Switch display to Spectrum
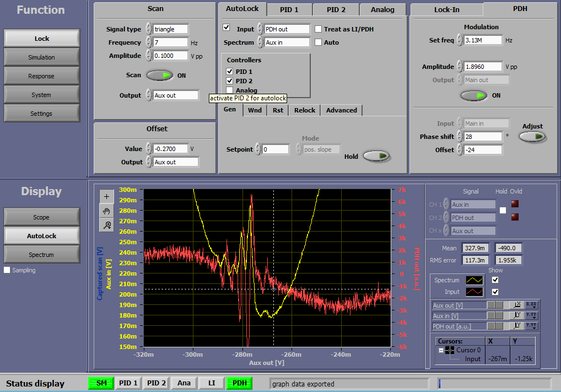 pos(41,255)
